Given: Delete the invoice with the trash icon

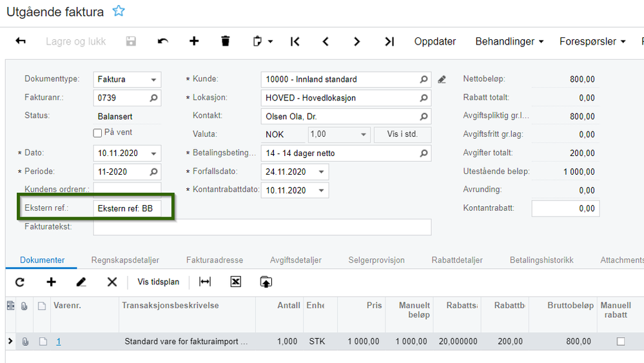Looking at the screenshot, I should pyautogui.click(x=225, y=41).
